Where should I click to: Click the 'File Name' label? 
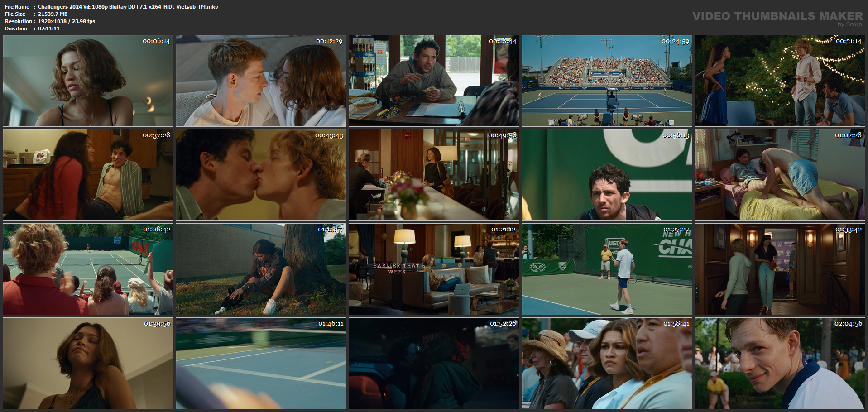point(17,7)
